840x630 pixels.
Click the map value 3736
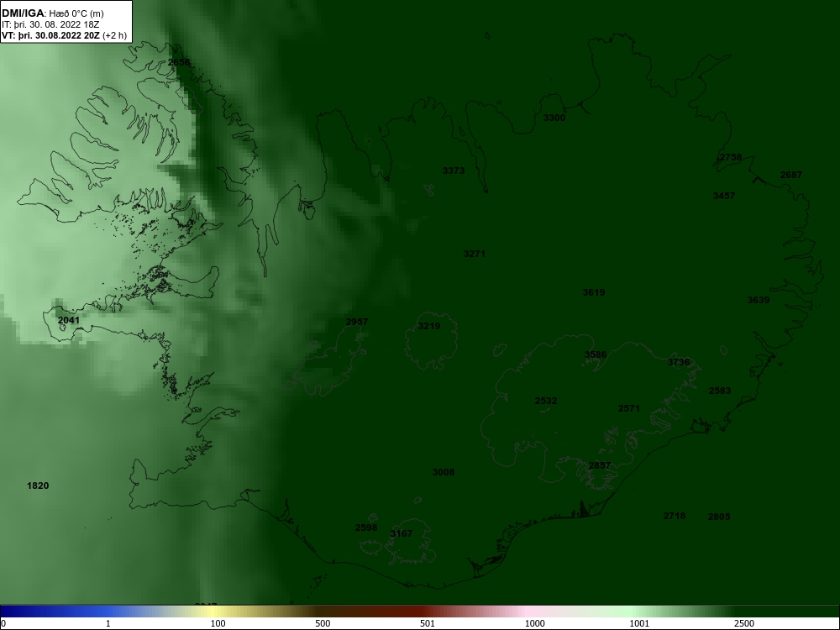[679, 362]
